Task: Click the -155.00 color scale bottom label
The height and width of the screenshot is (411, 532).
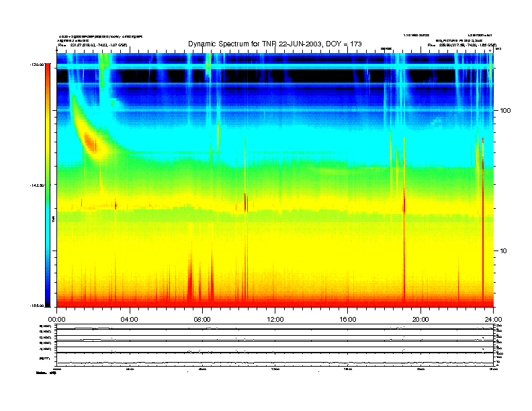Action: [x=37, y=306]
